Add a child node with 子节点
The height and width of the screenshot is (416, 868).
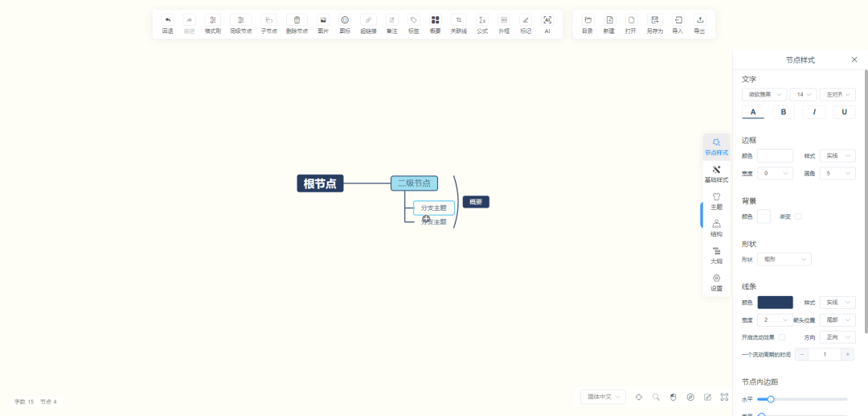[x=268, y=20]
